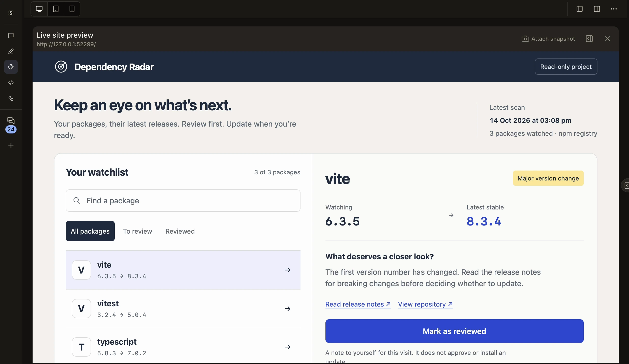
Task: Click the Attach snapshot camera button
Action: [548, 39]
